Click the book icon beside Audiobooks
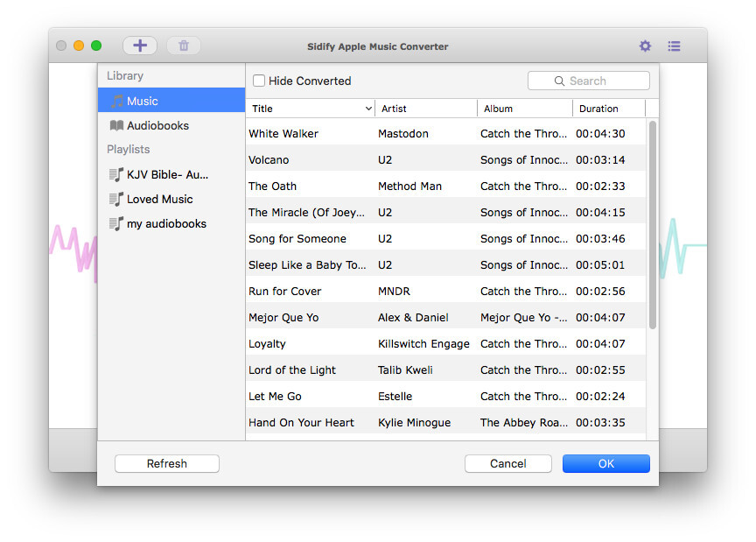The image size is (756, 542). [117, 125]
